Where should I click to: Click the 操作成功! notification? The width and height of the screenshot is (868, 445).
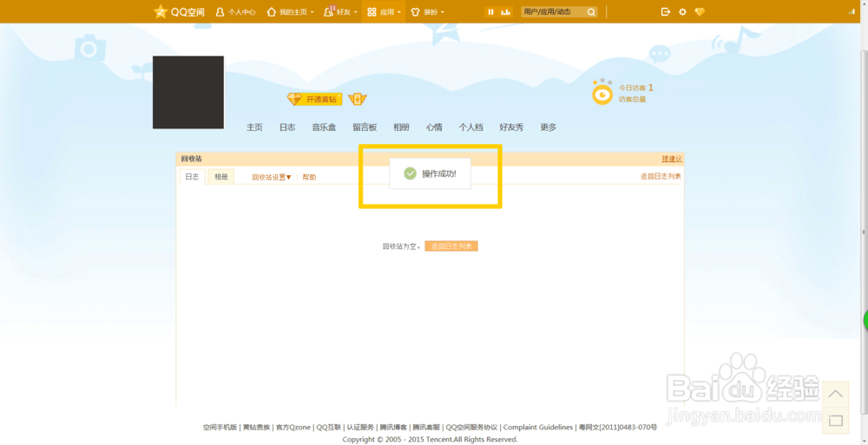pyautogui.click(x=431, y=173)
